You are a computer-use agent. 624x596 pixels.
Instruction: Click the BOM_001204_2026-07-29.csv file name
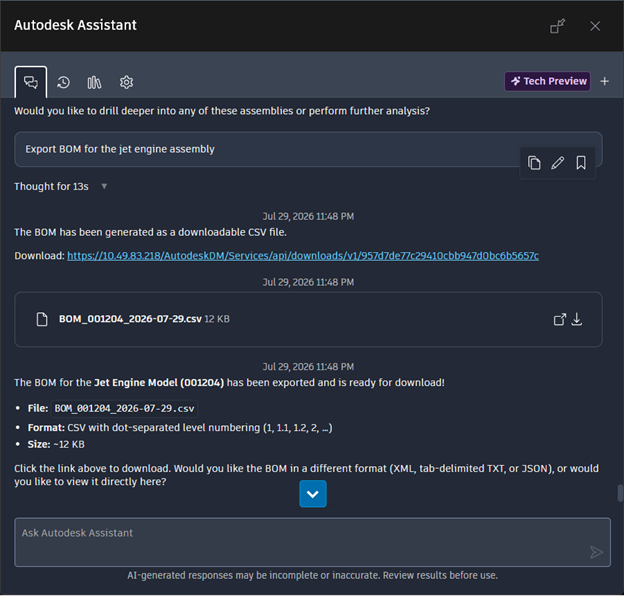tap(130, 319)
